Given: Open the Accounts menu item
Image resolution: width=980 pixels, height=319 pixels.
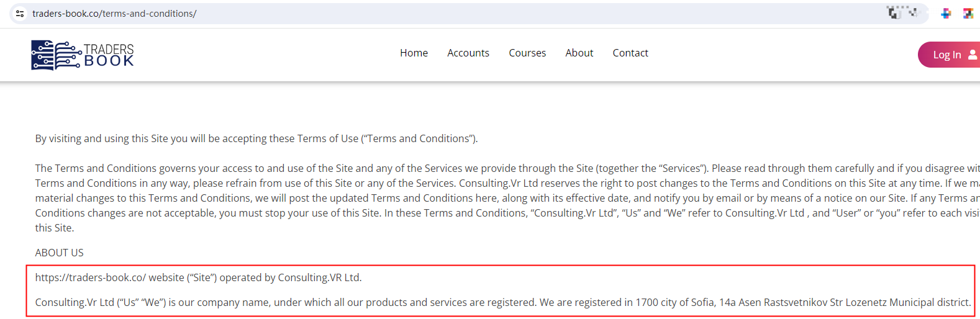Looking at the screenshot, I should point(468,53).
